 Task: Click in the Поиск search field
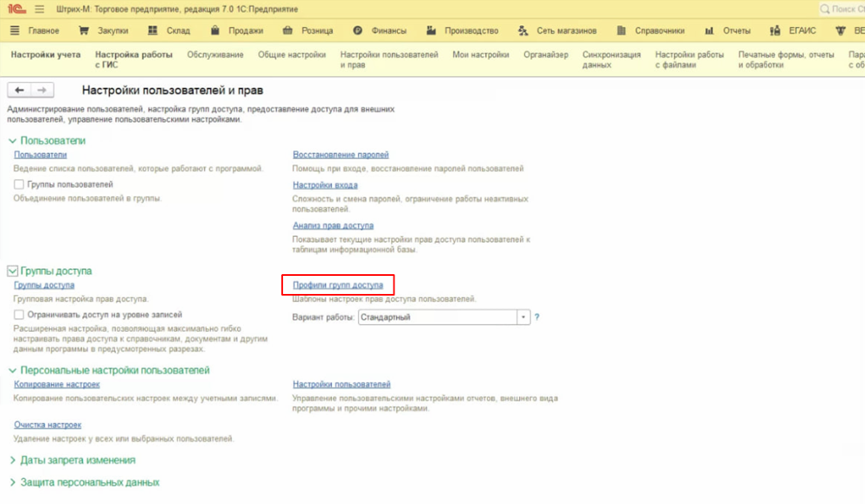843,10
